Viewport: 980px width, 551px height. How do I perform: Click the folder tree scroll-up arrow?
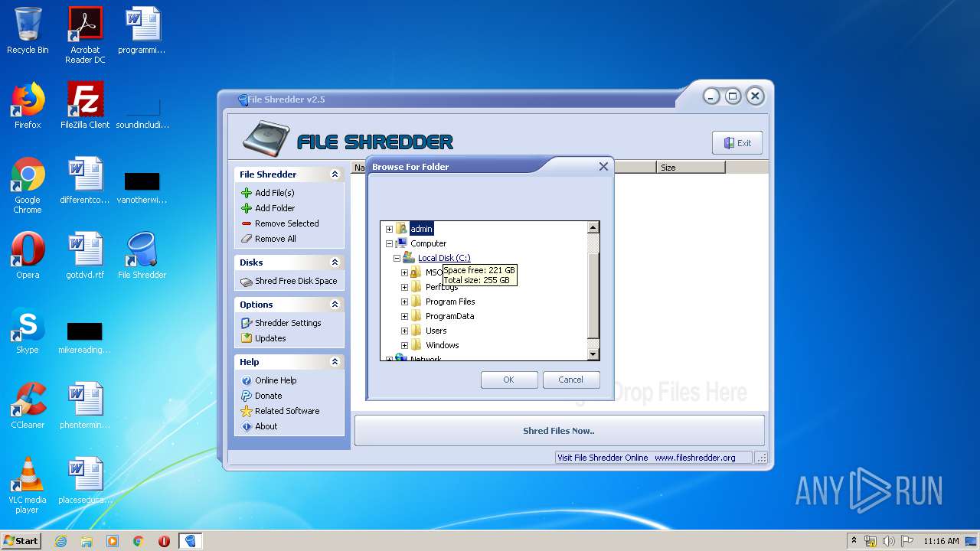pos(593,228)
